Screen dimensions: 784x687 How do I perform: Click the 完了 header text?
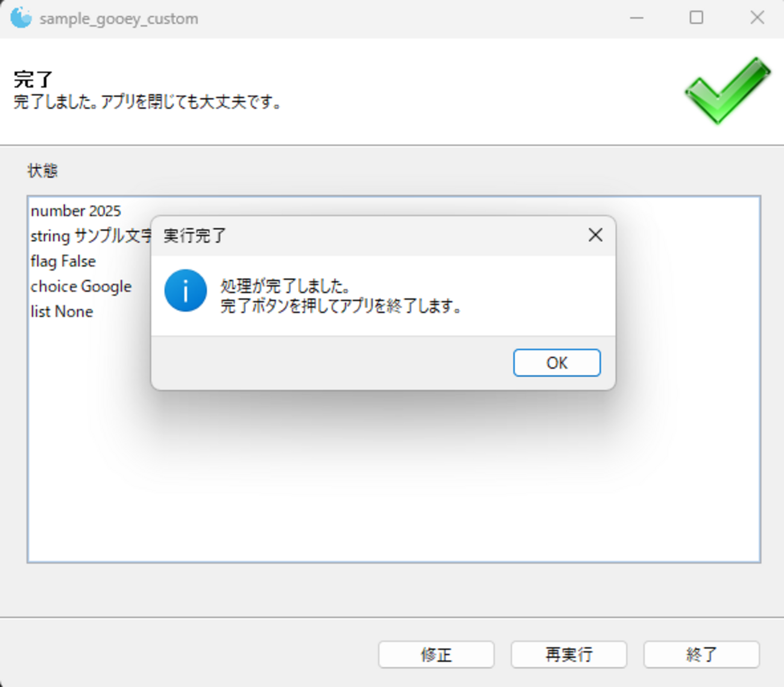point(31,78)
